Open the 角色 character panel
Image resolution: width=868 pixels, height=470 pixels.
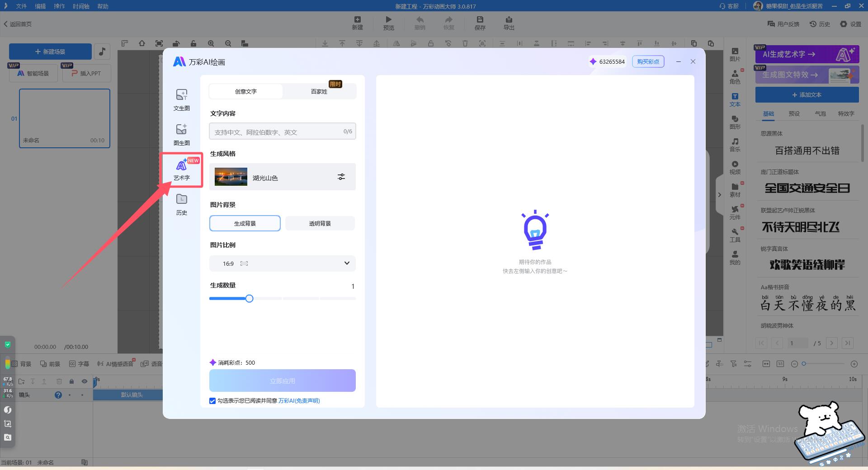[x=735, y=77]
